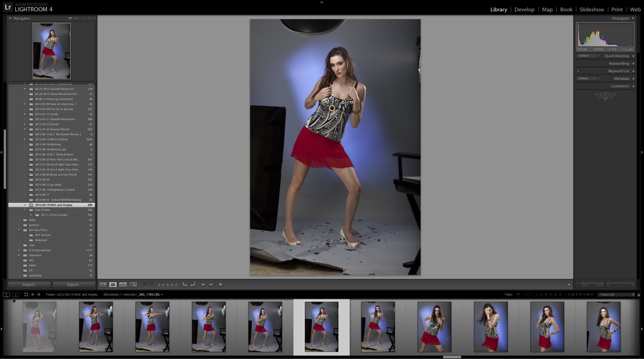Hide right panel with edge arrow
644x359 pixels.
pyautogui.click(x=642, y=152)
